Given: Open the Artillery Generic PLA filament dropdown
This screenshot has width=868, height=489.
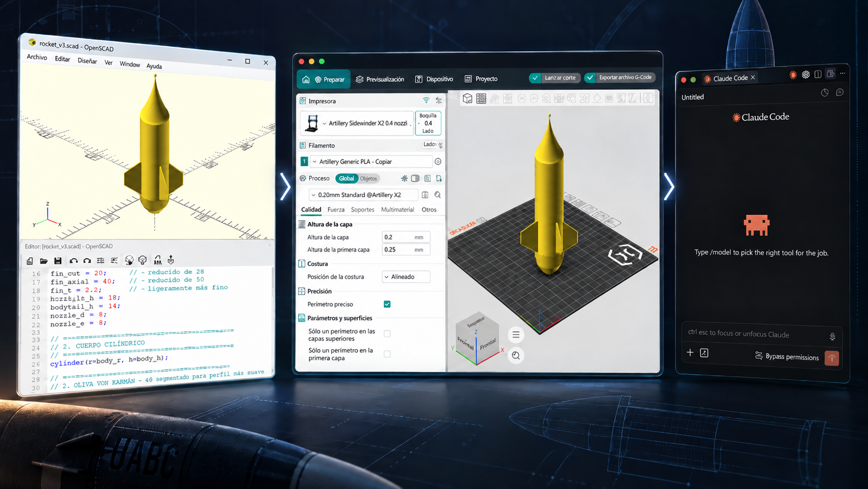Looking at the screenshot, I should [371, 162].
